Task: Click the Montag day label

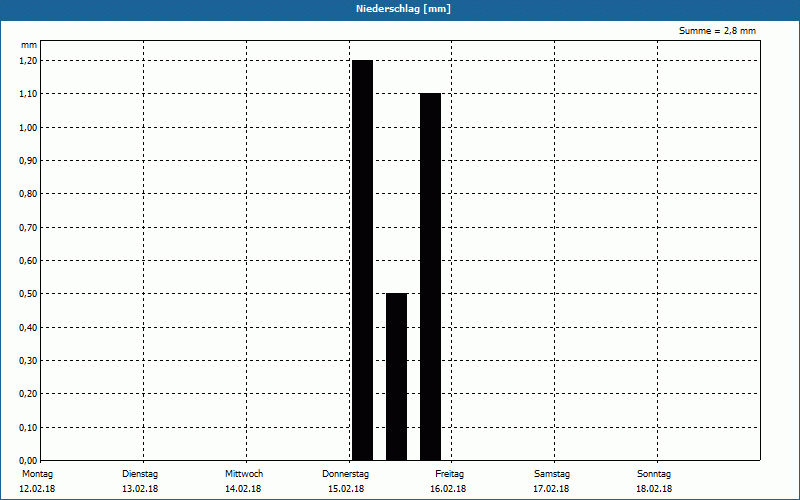Action: [x=37, y=474]
